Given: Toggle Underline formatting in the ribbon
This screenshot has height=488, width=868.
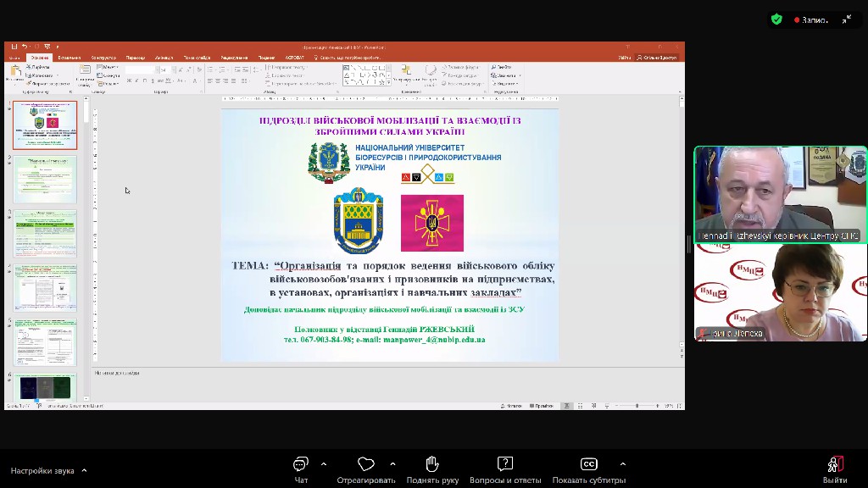Looking at the screenshot, I should click(x=144, y=80).
